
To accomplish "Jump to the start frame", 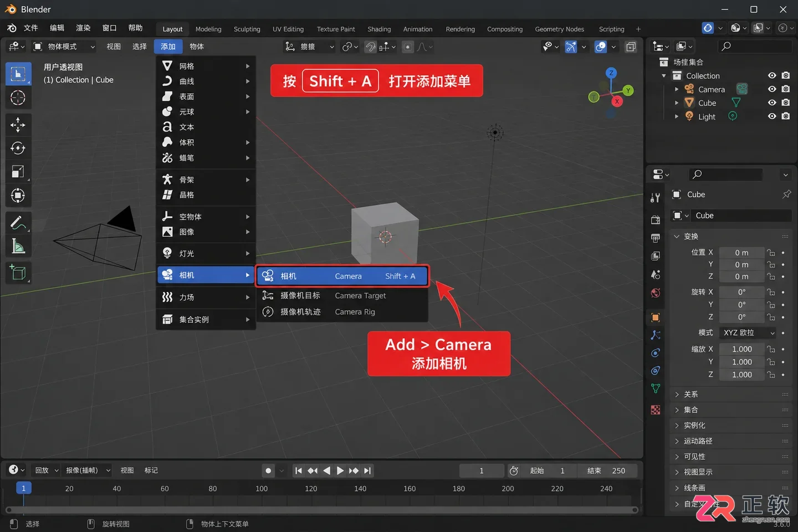I will [x=299, y=471].
